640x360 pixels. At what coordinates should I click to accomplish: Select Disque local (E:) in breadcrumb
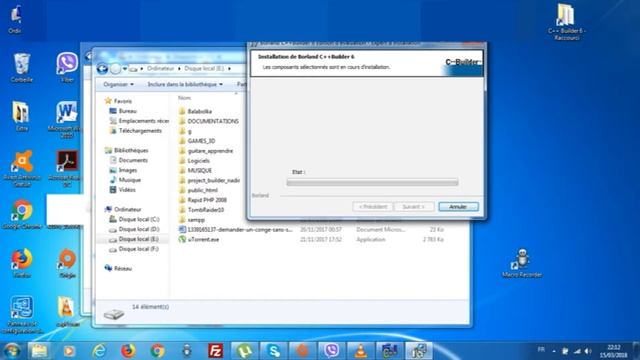(204, 69)
